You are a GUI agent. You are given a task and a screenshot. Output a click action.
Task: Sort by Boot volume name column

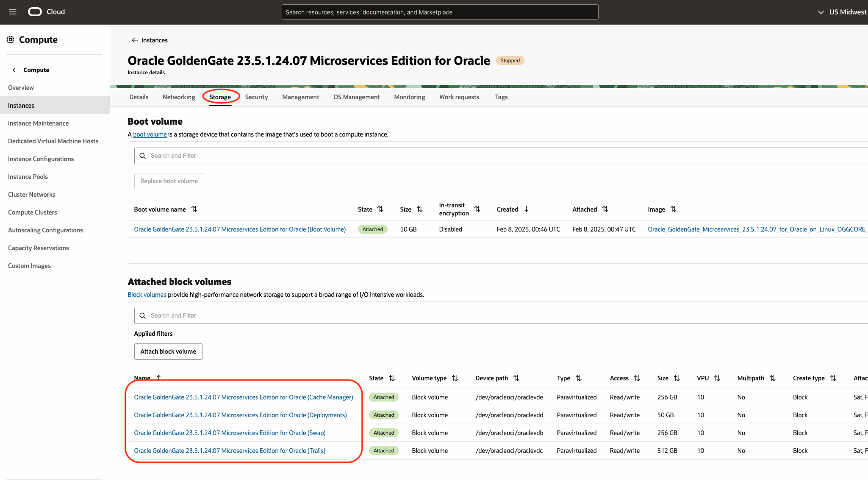pos(194,209)
